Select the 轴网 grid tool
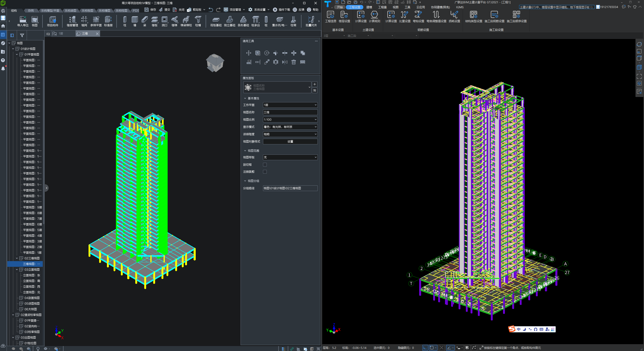Screen dimensions: 644x351 click(84, 21)
